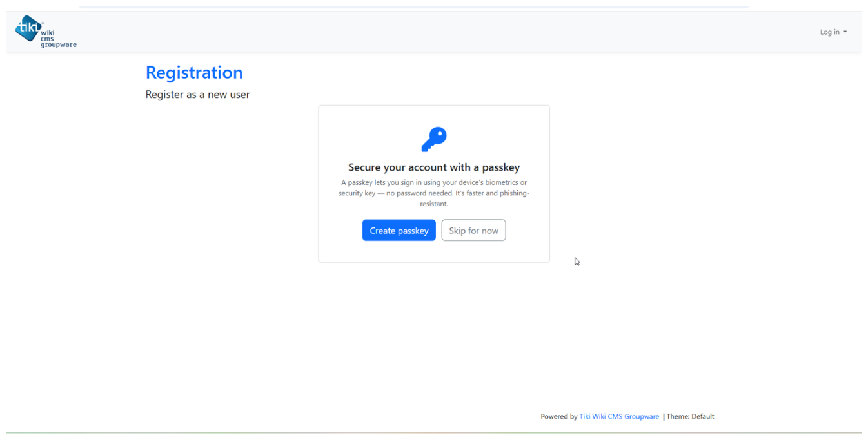Click the blank area below the passkey card

tap(434, 329)
